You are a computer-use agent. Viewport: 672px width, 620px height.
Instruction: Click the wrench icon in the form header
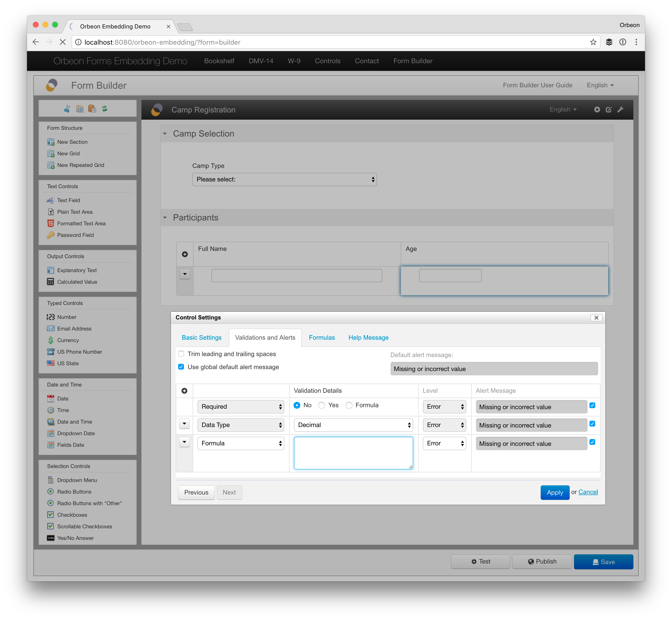620,109
